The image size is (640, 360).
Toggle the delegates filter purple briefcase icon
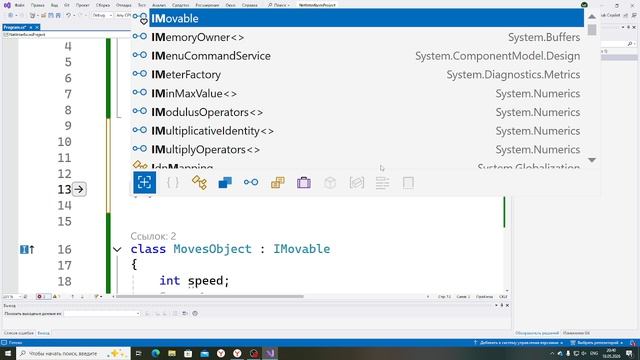(x=304, y=182)
